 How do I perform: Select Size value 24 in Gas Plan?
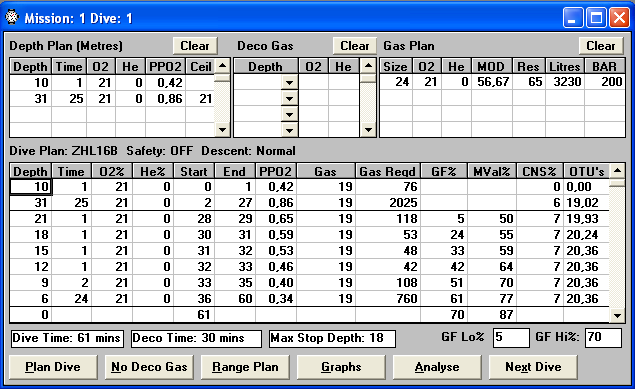(x=396, y=82)
